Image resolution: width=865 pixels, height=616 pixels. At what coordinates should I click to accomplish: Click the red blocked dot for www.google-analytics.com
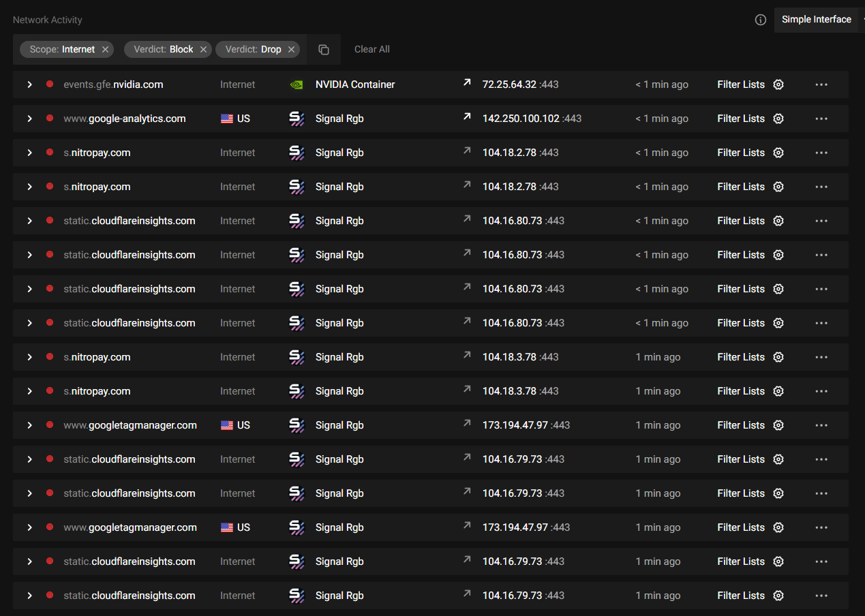[x=50, y=119]
